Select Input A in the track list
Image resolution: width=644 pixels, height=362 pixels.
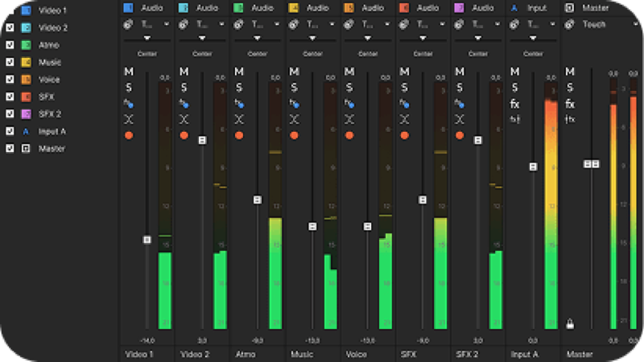click(x=52, y=131)
